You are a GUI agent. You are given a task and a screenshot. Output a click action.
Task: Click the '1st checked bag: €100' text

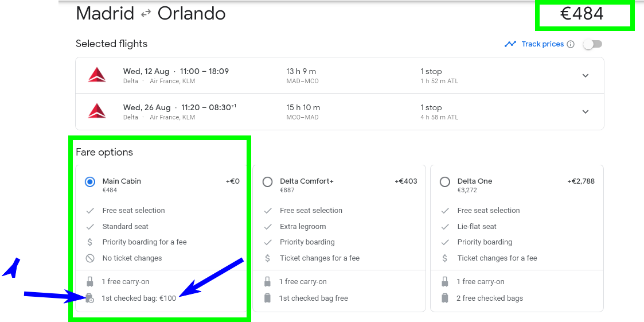pos(139,298)
